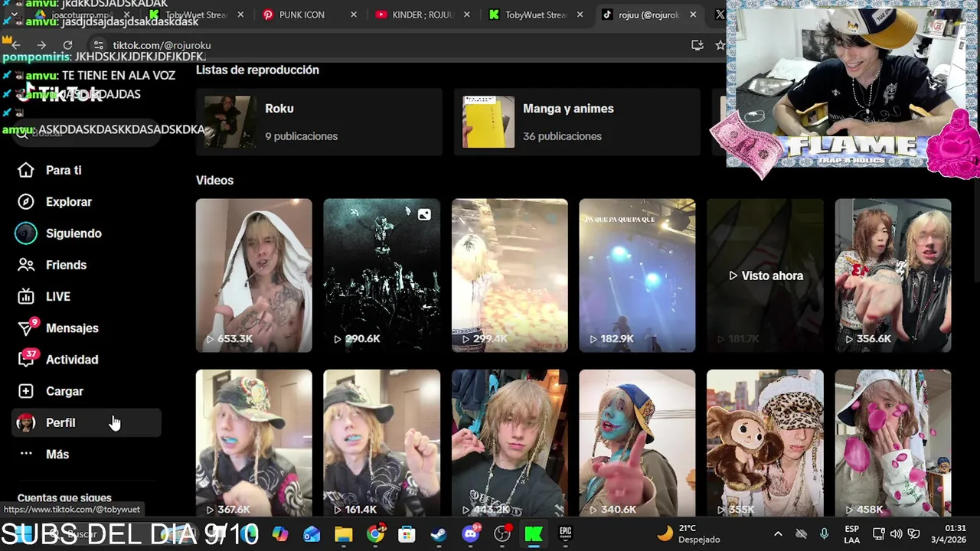This screenshot has height=551, width=980.
Task: Open the Mensajes link
Action: tap(72, 328)
